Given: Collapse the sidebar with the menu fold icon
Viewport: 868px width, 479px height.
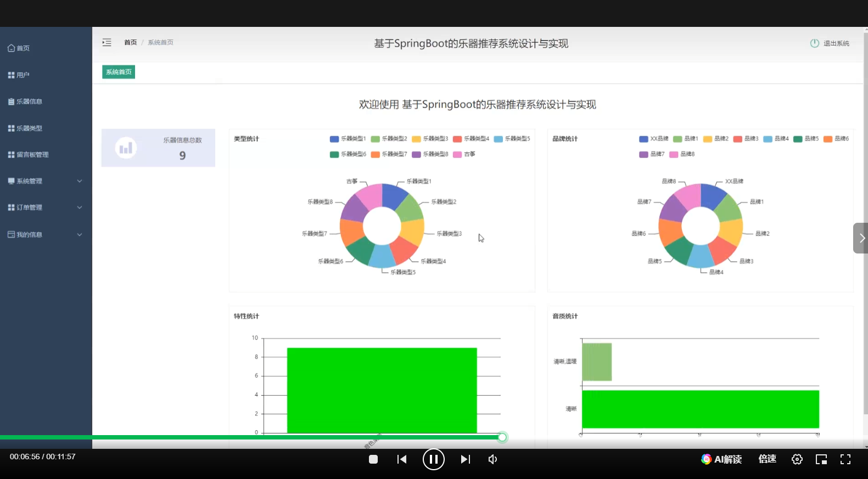Looking at the screenshot, I should (x=107, y=42).
